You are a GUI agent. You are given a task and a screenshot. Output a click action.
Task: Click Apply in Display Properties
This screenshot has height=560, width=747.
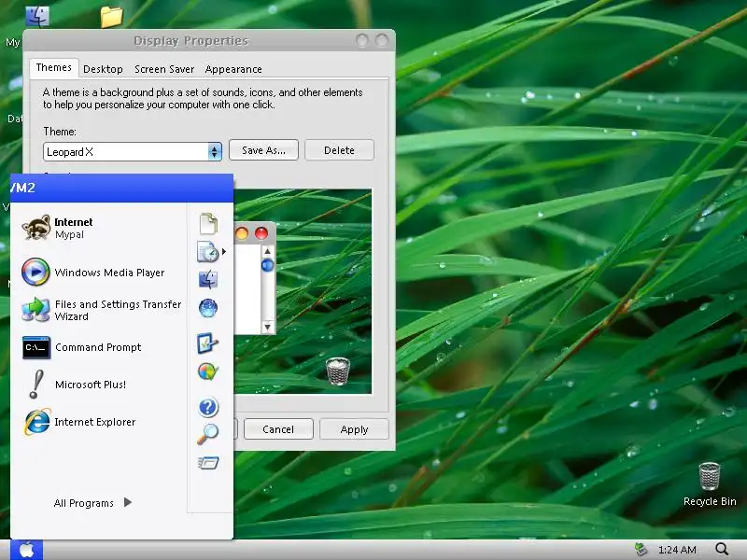(x=354, y=429)
